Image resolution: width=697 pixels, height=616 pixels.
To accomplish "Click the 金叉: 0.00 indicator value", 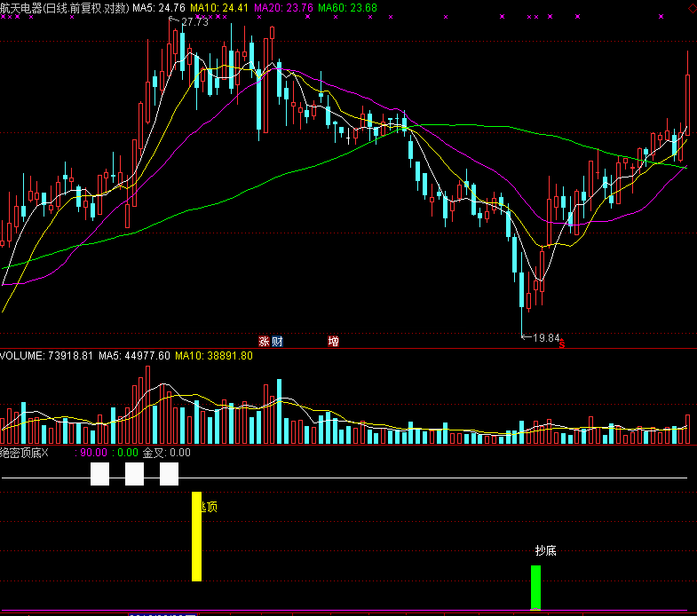I will pos(167,452).
